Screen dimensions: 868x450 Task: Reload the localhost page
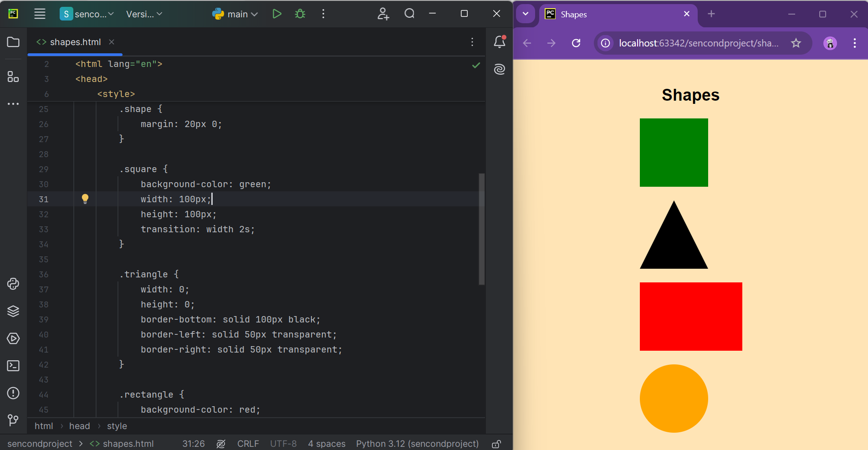point(576,43)
